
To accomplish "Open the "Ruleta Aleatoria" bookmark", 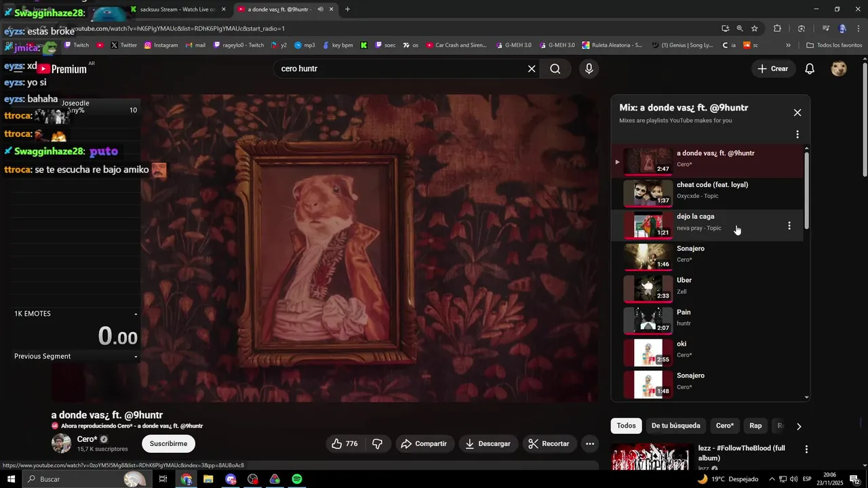I will 612,45.
